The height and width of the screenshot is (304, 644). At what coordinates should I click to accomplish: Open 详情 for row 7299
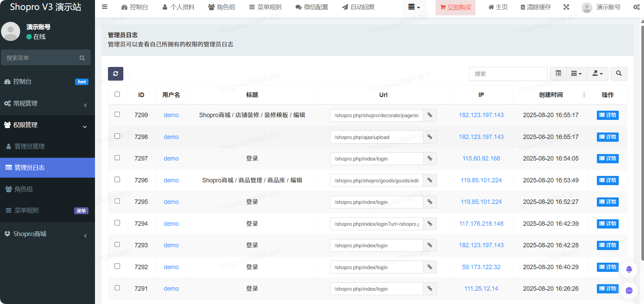pos(607,115)
